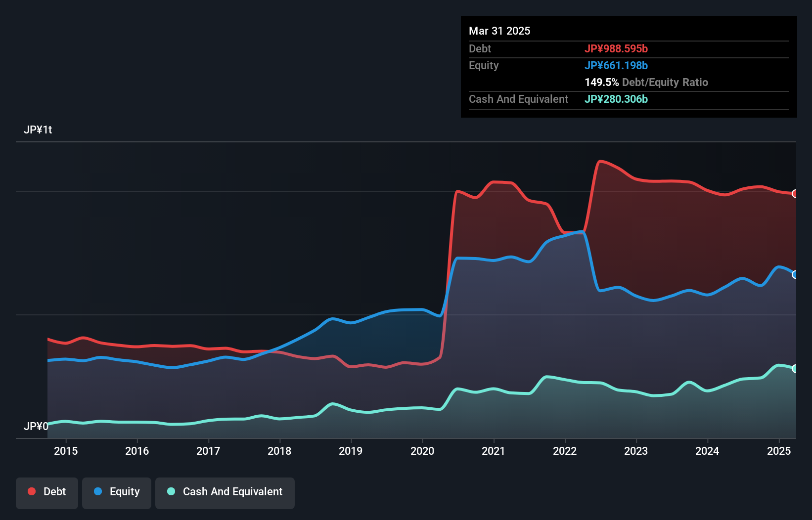
Task: Click the JP¥1t y-axis label
Action: (38, 130)
